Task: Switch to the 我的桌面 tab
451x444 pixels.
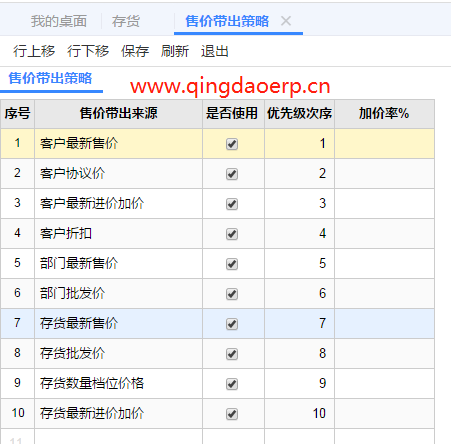Action: coord(59,21)
